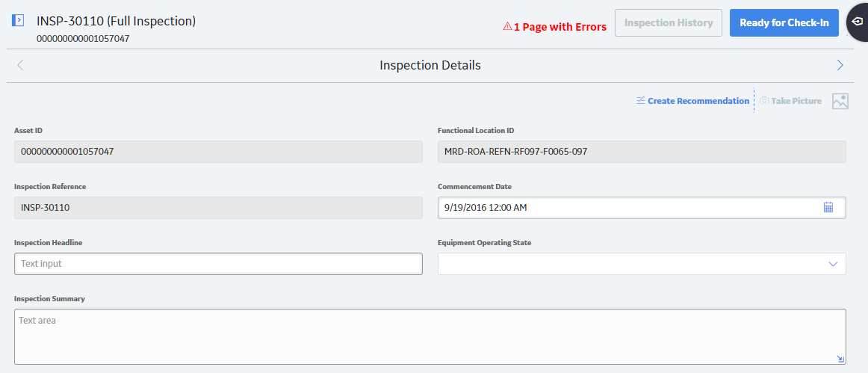The height and width of the screenshot is (373, 868).
Task: Click the Functional Location ID label
Action: [476, 131]
